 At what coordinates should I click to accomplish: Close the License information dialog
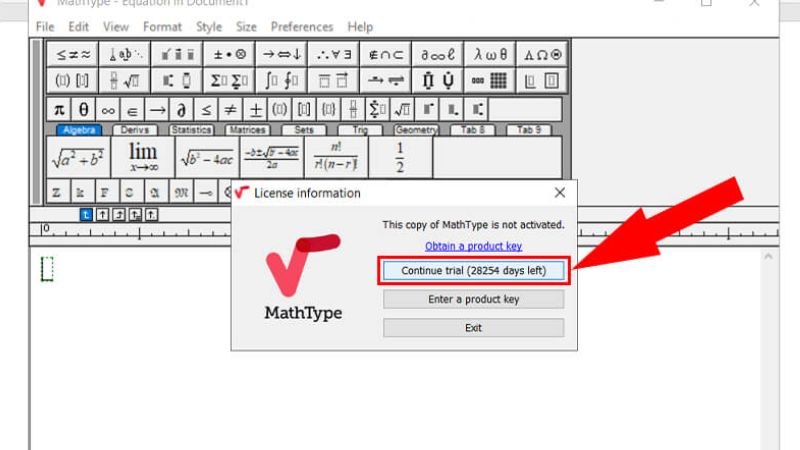(x=560, y=192)
